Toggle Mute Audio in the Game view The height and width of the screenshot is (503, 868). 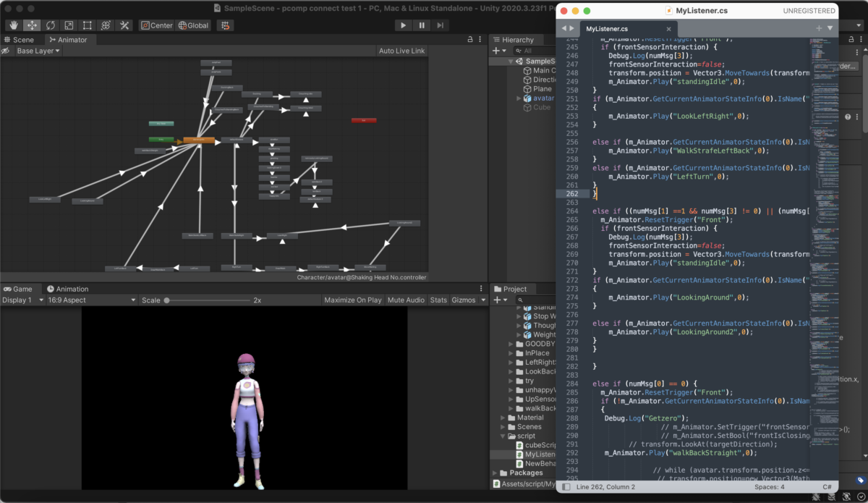pyautogui.click(x=406, y=300)
